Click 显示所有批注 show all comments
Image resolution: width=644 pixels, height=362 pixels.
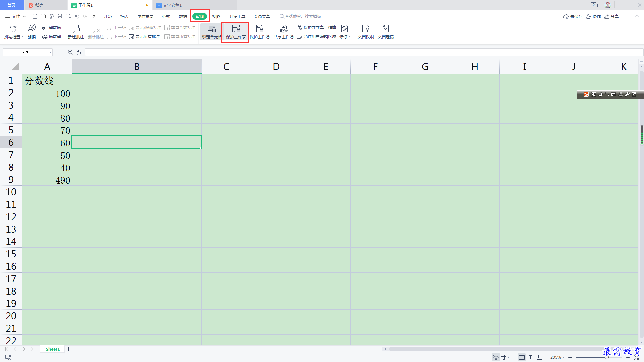(x=145, y=36)
